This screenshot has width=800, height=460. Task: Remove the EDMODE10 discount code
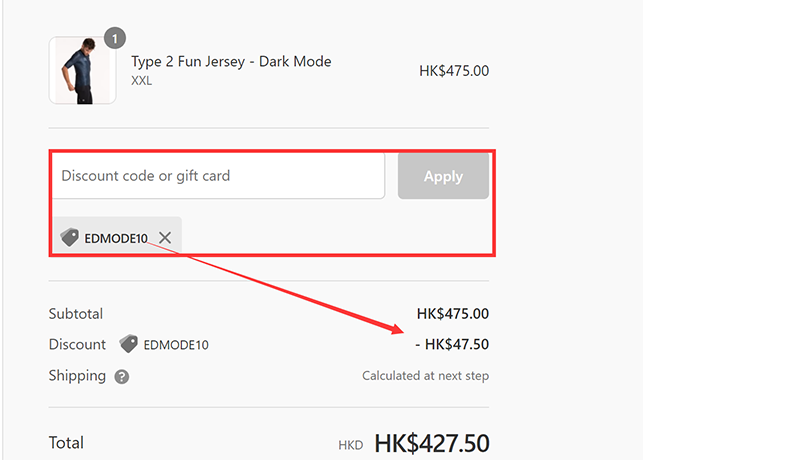click(x=165, y=237)
